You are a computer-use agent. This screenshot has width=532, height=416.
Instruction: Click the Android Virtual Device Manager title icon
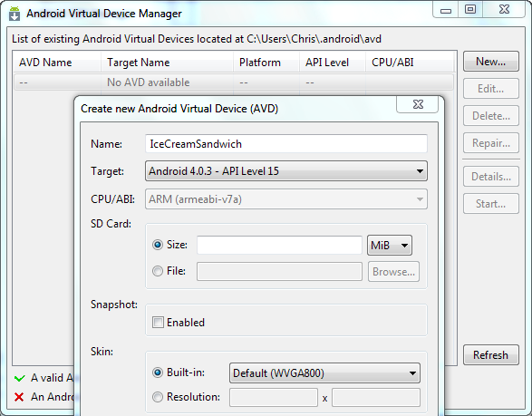coord(15,14)
